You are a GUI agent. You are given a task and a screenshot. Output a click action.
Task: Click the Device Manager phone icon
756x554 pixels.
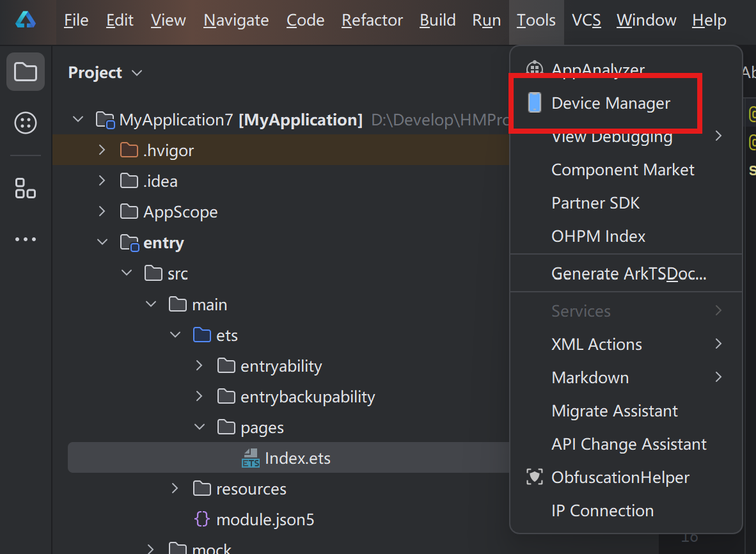tap(534, 103)
